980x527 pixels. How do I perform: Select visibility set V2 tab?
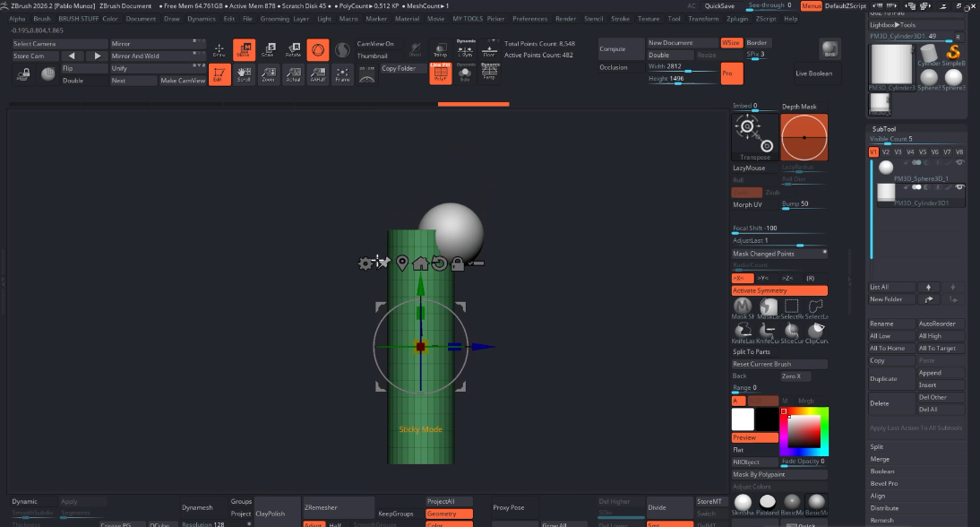(886, 151)
